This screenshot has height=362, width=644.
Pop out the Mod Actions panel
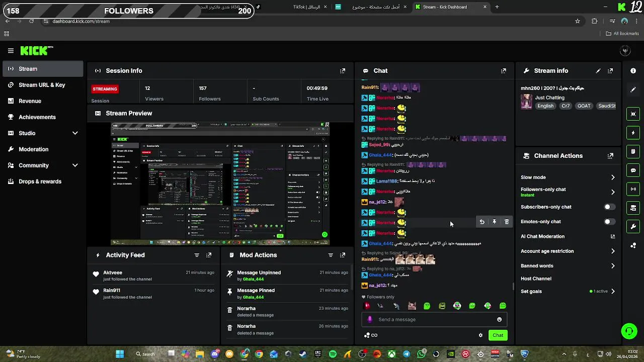343,255
